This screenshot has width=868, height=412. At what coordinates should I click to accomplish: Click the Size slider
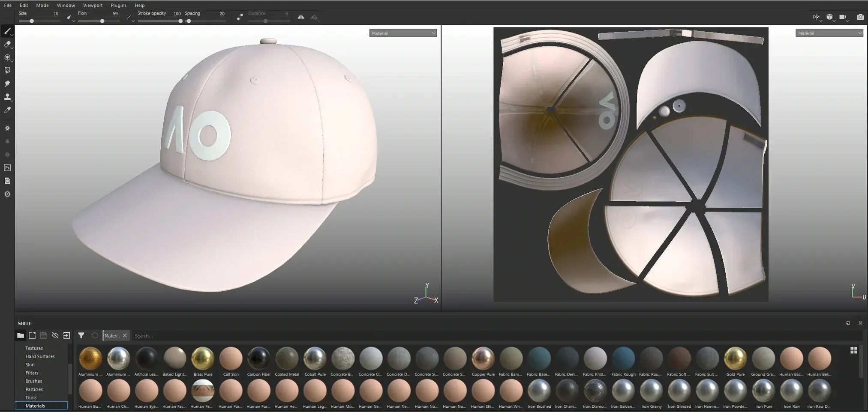click(x=39, y=21)
